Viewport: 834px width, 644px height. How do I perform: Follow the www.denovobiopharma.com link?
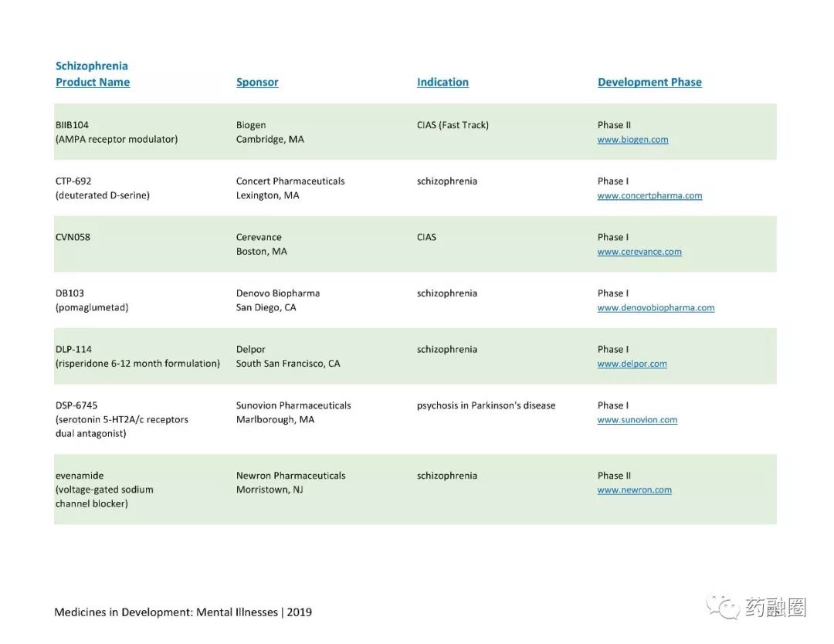656,308
